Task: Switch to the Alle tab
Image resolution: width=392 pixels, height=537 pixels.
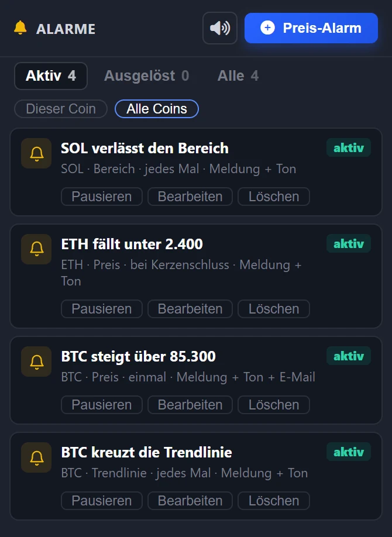Action: tap(238, 75)
